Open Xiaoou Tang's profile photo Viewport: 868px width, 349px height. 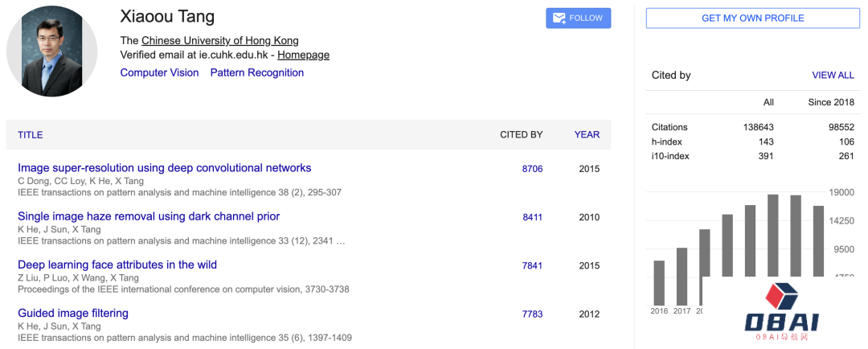pyautogui.click(x=51, y=51)
